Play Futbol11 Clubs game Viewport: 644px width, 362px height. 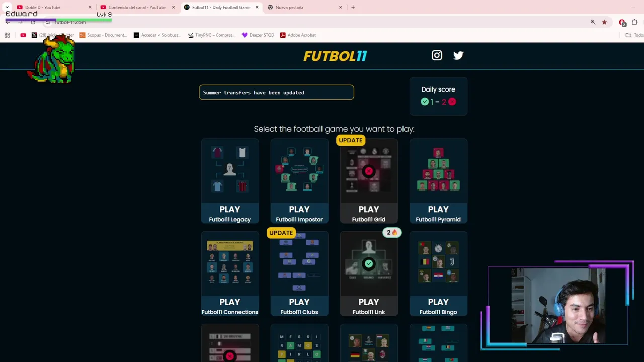(x=299, y=274)
